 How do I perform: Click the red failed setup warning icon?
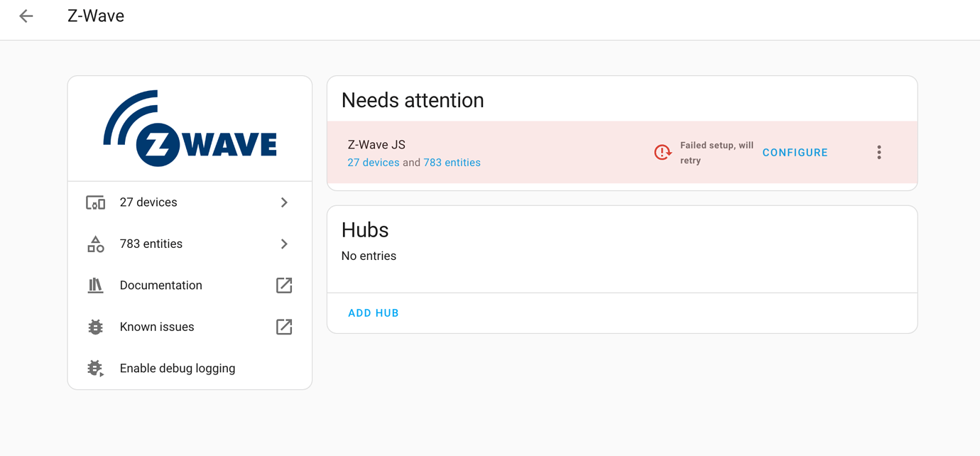pos(662,152)
